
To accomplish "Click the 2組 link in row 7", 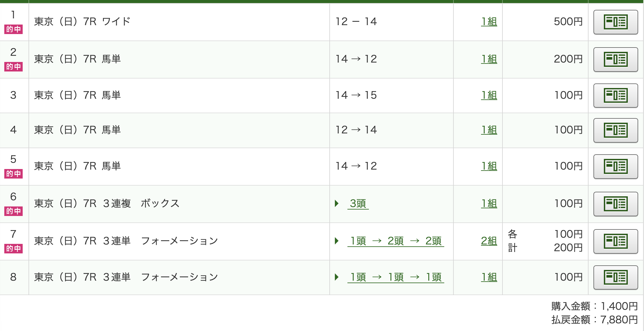I will tap(489, 241).
